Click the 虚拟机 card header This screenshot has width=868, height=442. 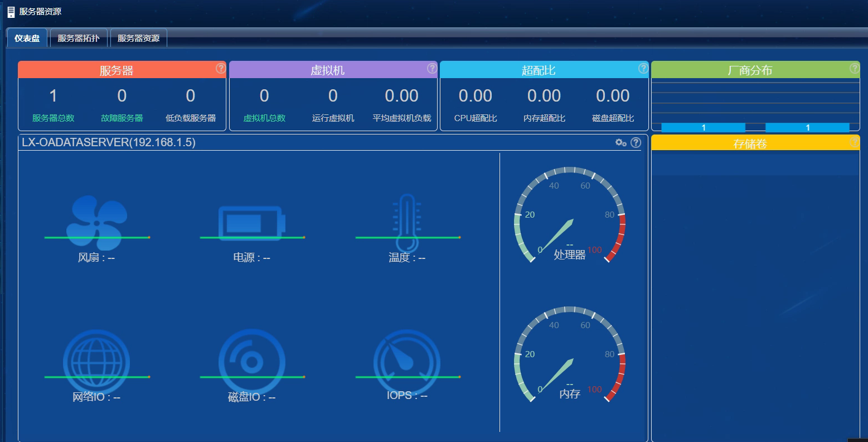(x=333, y=70)
